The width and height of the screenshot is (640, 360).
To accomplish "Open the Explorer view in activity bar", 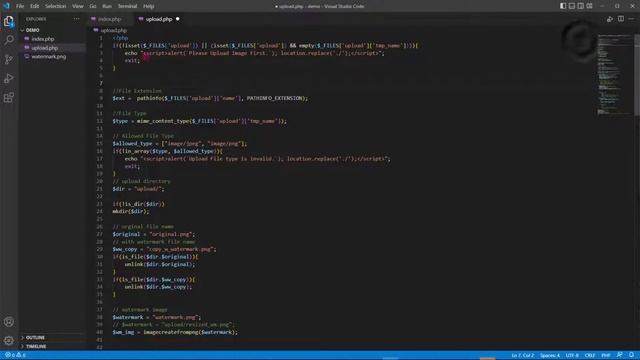I will pos(9,21).
